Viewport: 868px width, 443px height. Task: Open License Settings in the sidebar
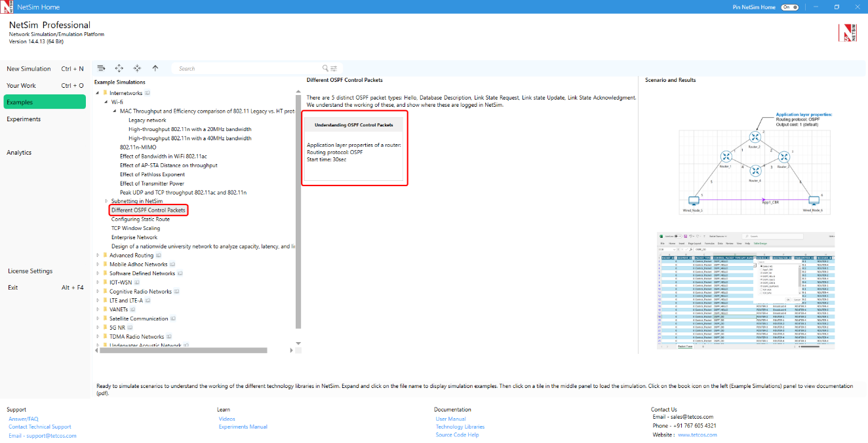click(x=30, y=271)
